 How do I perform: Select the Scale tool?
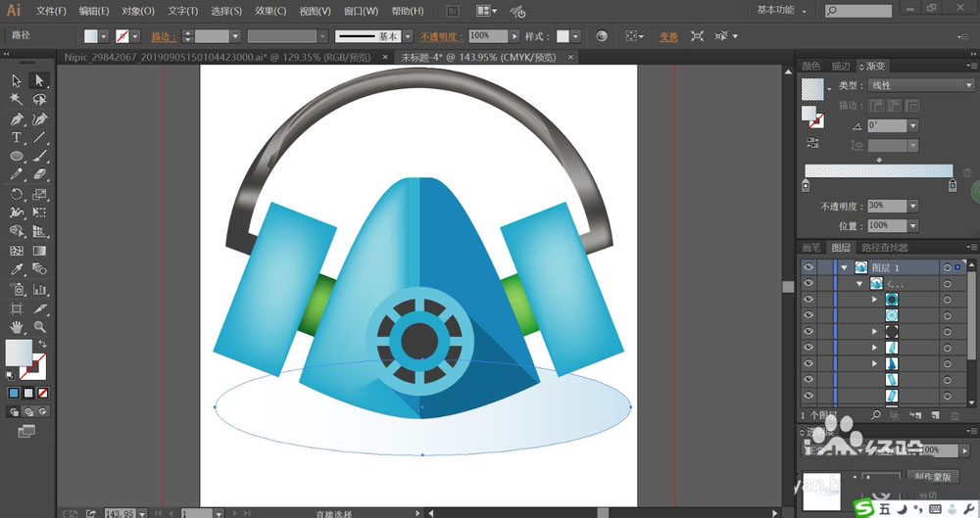(x=39, y=194)
